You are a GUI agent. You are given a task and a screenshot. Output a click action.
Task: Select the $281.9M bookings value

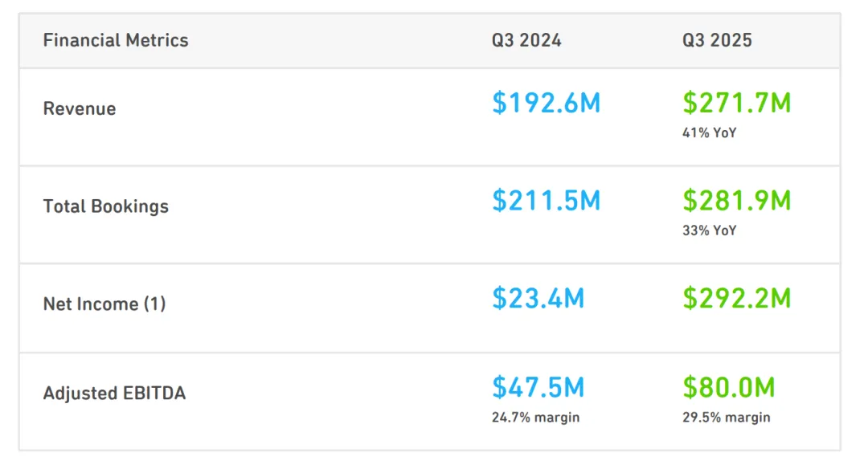(736, 200)
